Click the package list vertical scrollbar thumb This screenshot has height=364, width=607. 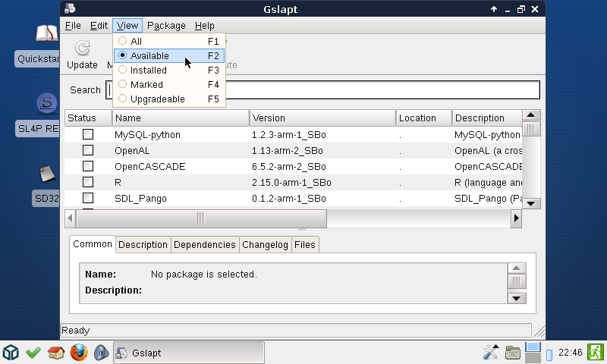click(531, 129)
